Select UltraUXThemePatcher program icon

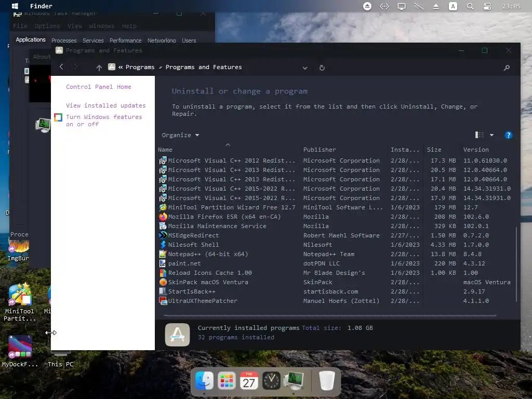[x=163, y=301]
